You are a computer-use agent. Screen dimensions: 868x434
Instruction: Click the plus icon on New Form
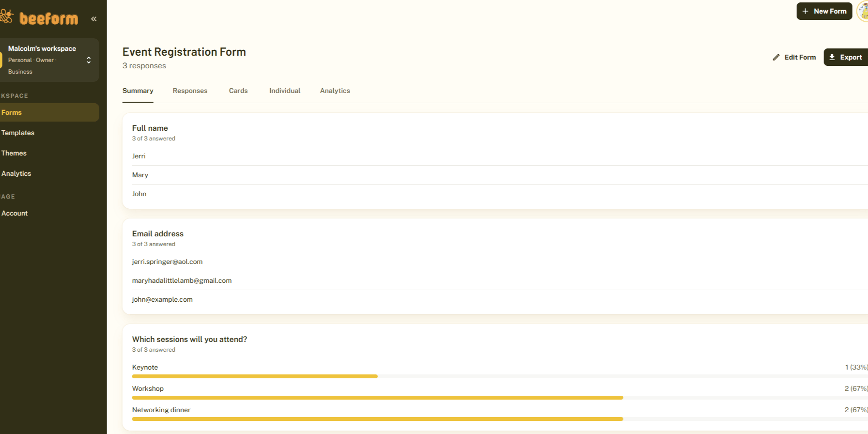pos(806,11)
